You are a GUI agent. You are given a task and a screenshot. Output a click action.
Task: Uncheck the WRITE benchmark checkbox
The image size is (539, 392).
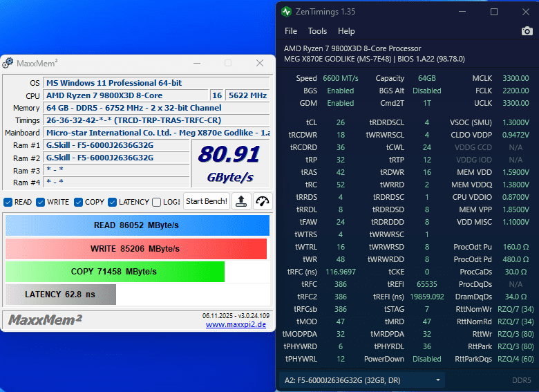[x=41, y=202]
